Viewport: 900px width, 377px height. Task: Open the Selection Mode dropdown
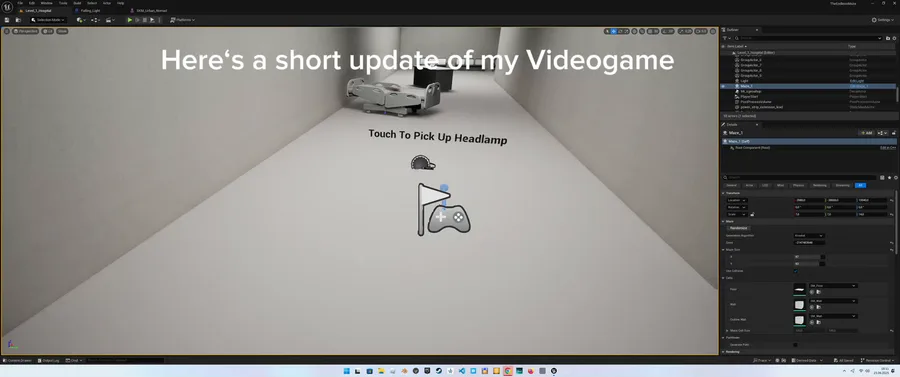coord(48,20)
